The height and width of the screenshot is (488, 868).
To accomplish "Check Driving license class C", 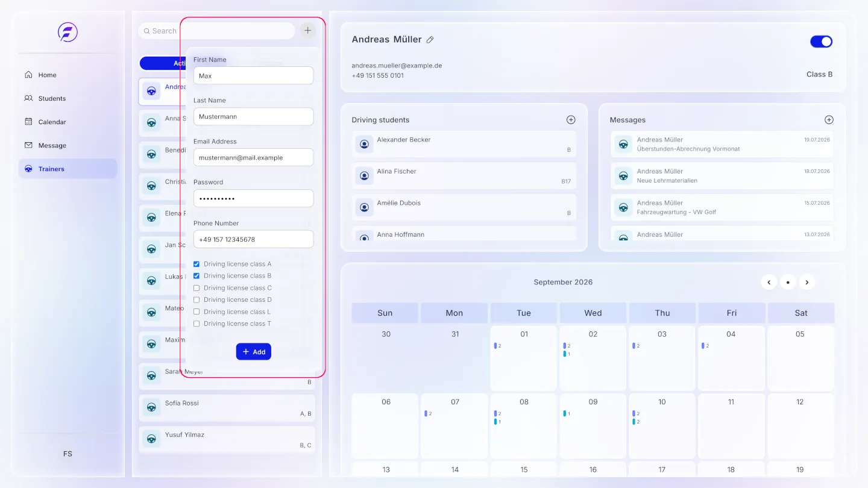I will click(x=197, y=288).
